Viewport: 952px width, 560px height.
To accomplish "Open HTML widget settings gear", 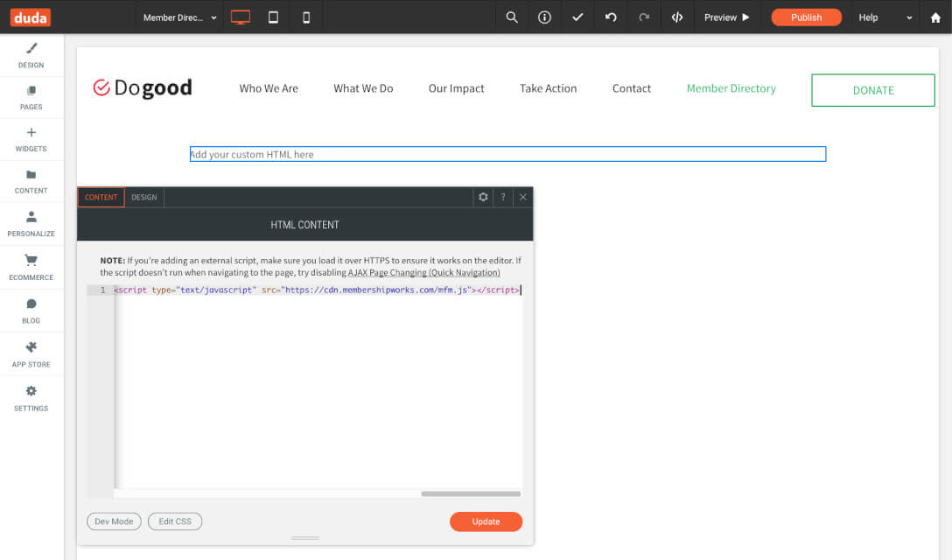I will click(483, 197).
